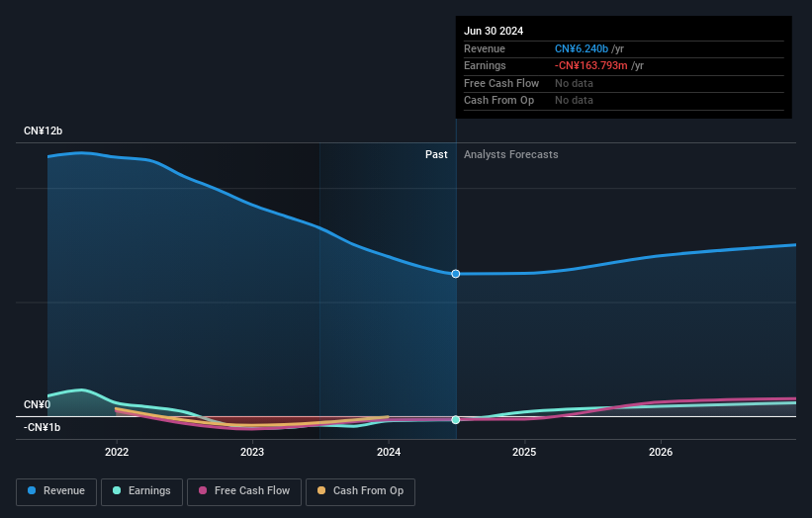Click the tooltip Earnings row label
This screenshot has height=518, width=812.
point(485,65)
